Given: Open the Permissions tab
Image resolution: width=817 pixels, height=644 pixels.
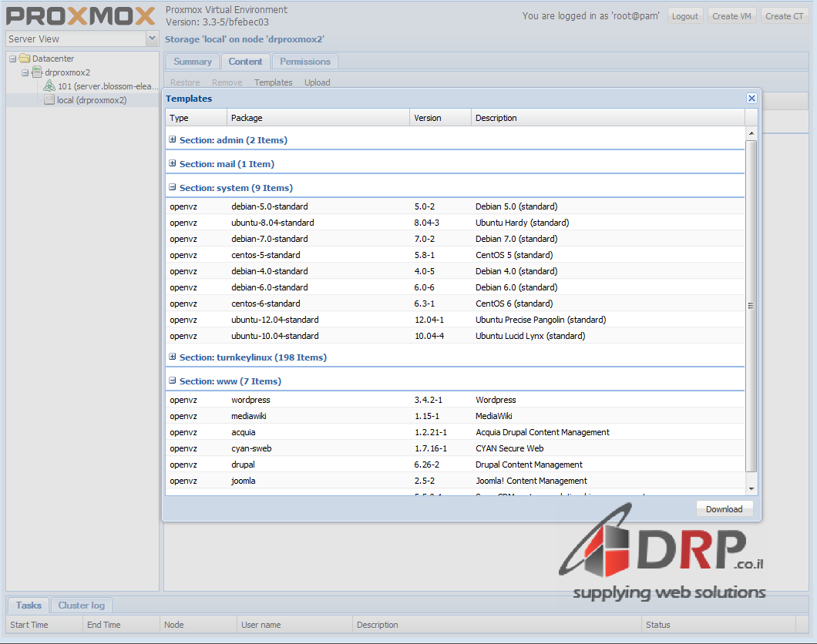Looking at the screenshot, I should [304, 62].
